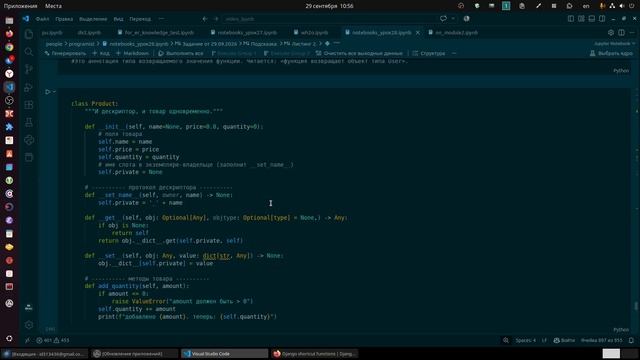Open the Файл menu
This screenshot has width=640, height=360.
(x=42, y=19)
